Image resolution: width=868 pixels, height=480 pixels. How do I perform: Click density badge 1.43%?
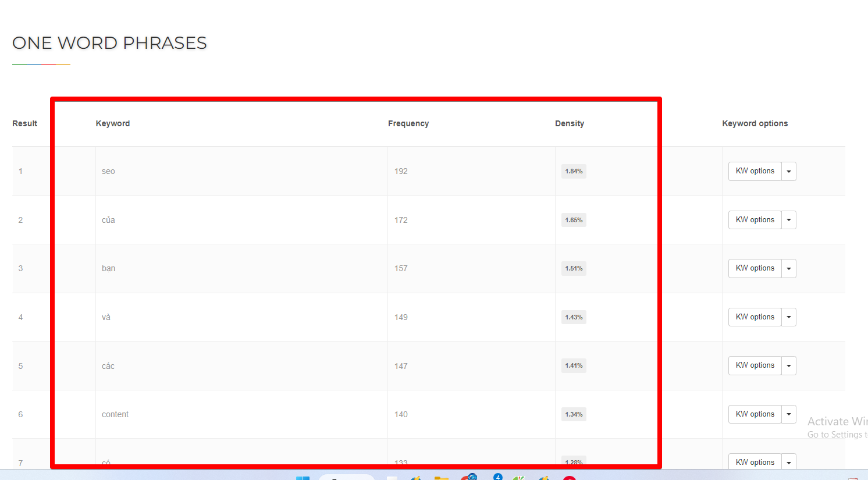574,317
